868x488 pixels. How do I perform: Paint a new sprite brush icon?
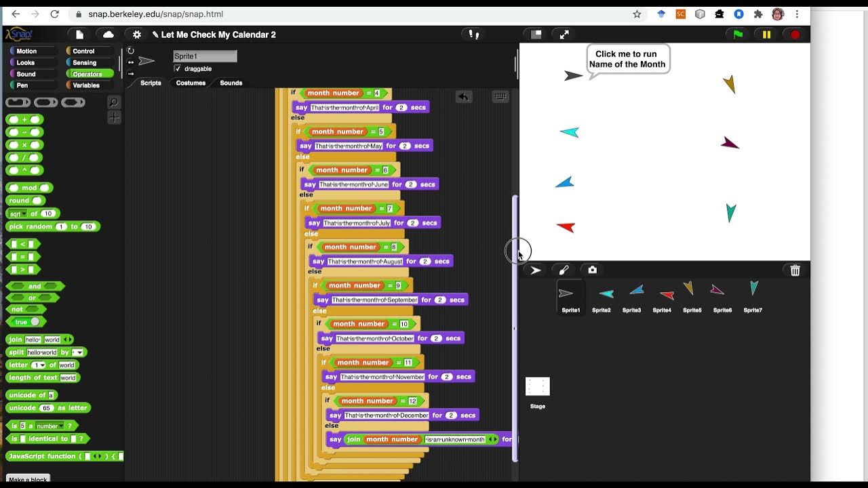tap(564, 270)
